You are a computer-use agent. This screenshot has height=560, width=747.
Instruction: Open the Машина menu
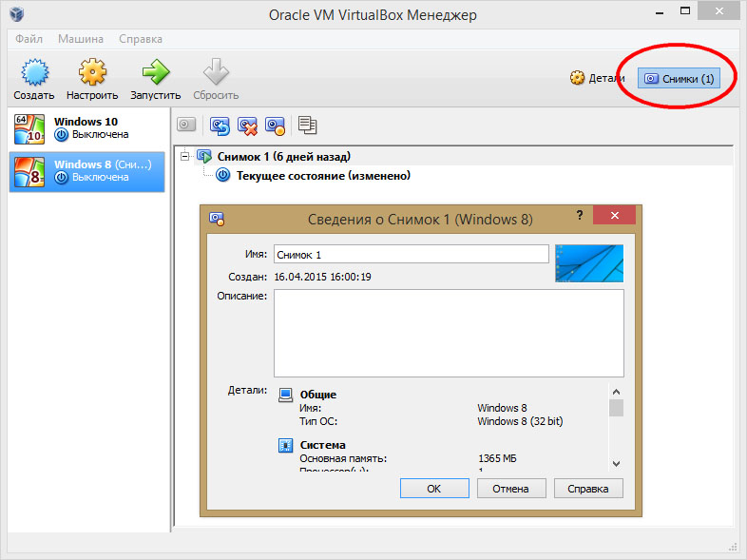[81, 39]
